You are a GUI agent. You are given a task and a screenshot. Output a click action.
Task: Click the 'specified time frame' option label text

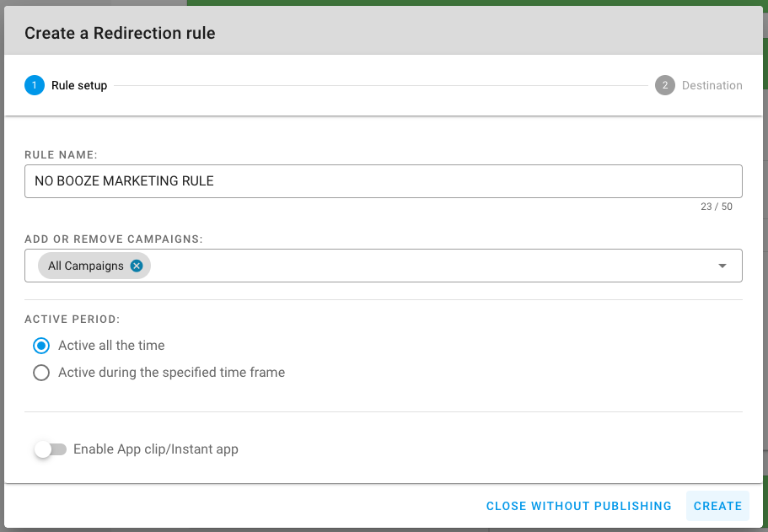(171, 373)
